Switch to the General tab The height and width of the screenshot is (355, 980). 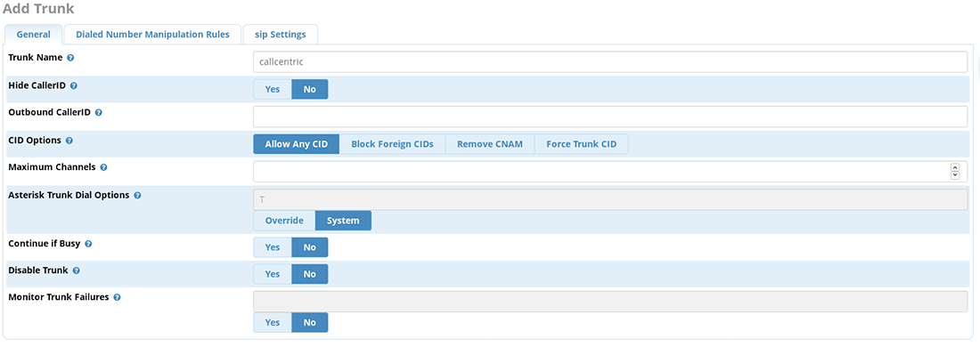tap(34, 35)
